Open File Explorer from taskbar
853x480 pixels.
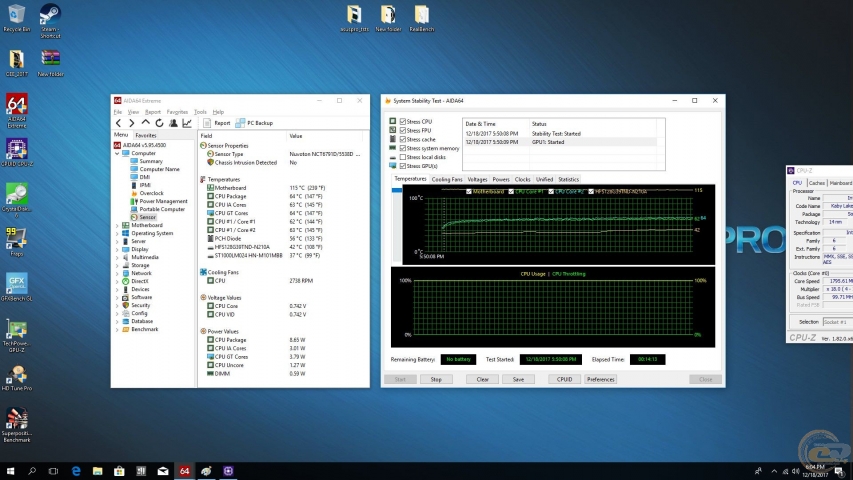click(97, 471)
